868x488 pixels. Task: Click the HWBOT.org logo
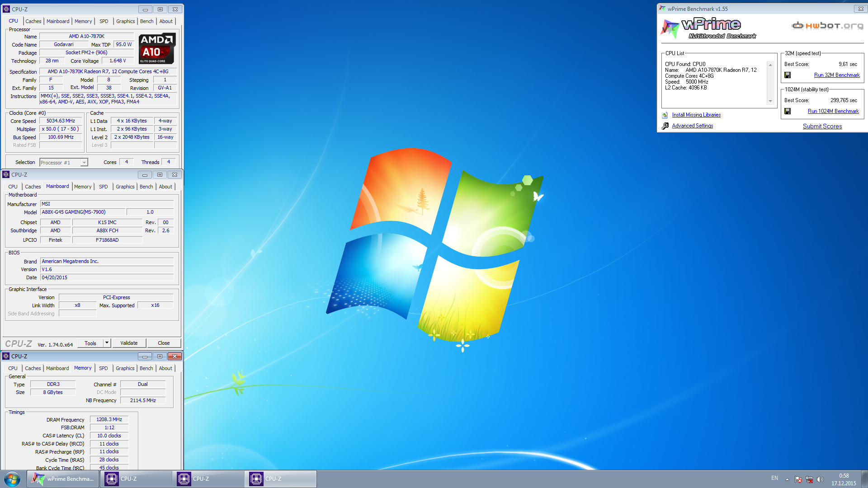pyautogui.click(x=827, y=26)
